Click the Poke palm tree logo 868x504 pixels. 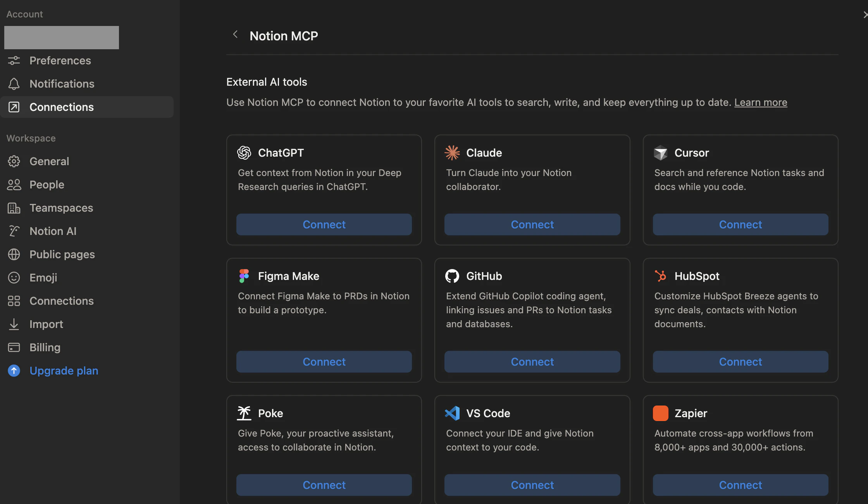(244, 413)
